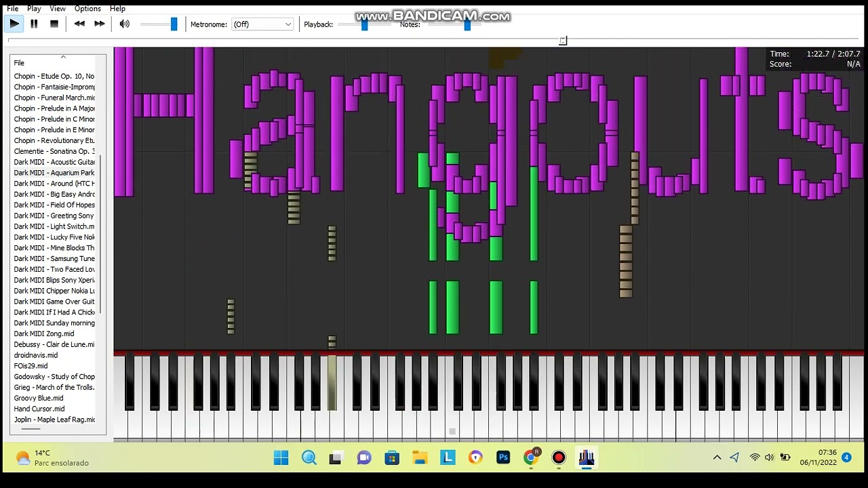Viewport: 868px width, 488px height.
Task: Select Dark MIDI Zong.mid file
Action: 44,333
